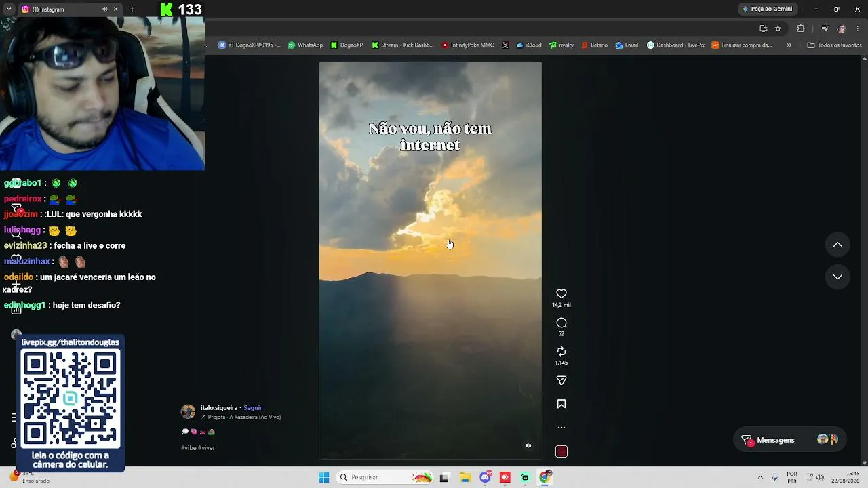Go to the previous reel with up arrow
This screenshot has height=488, width=868.
tap(837, 245)
